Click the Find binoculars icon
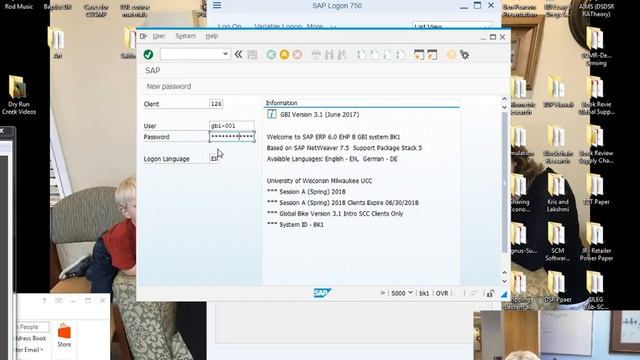 (x=329, y=55)
